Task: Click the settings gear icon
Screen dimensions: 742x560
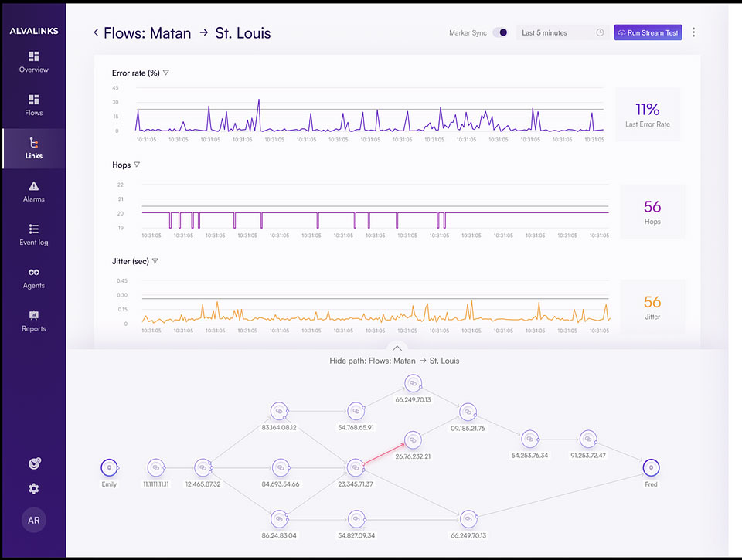Action: 33,488
